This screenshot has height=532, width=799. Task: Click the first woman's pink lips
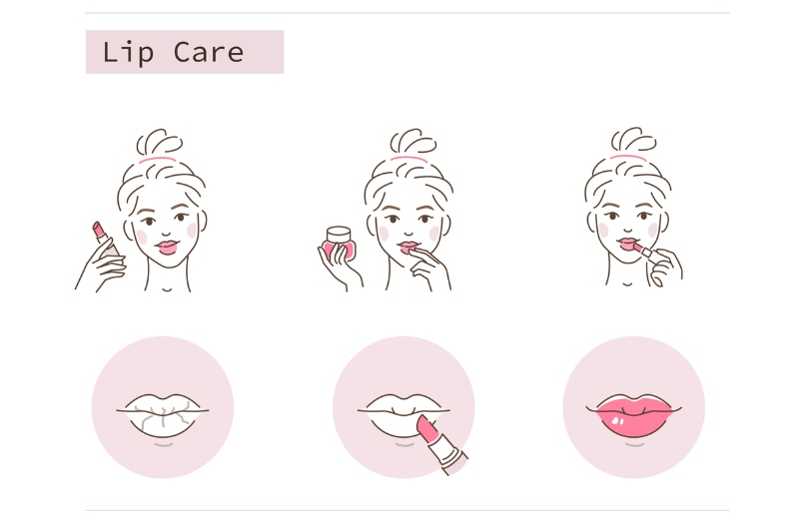pos(167,248)
